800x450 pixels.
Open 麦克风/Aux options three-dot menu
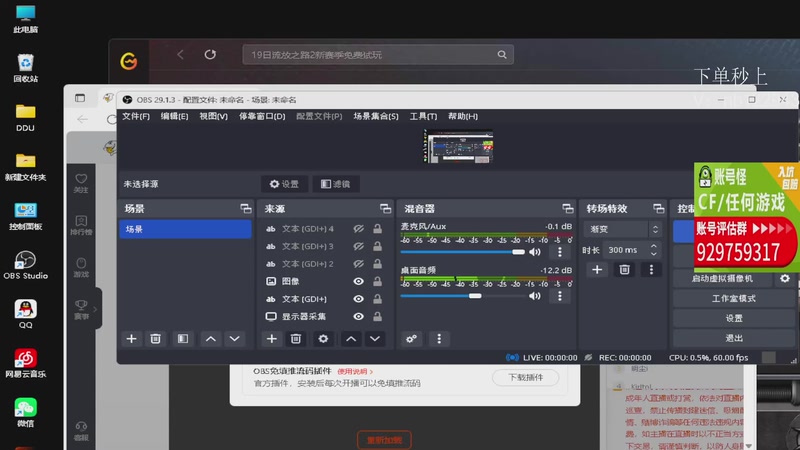click(560, 252)
